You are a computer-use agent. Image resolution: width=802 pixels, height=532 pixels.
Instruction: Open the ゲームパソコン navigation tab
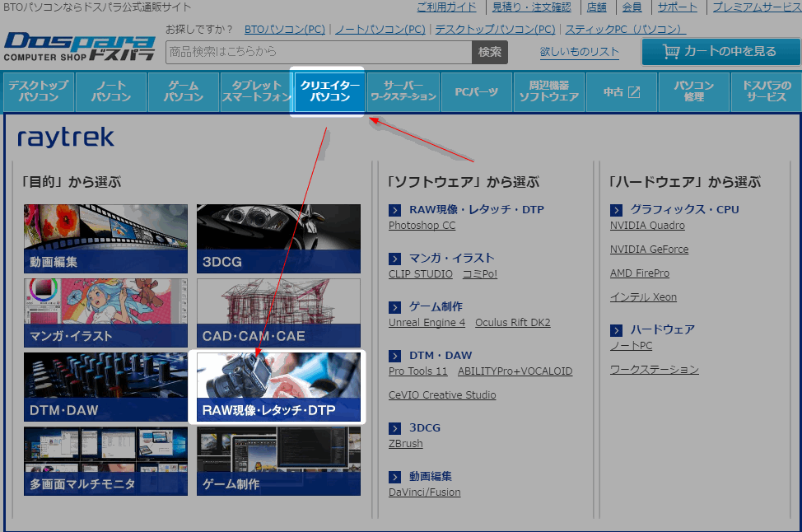tap(184, 92)
